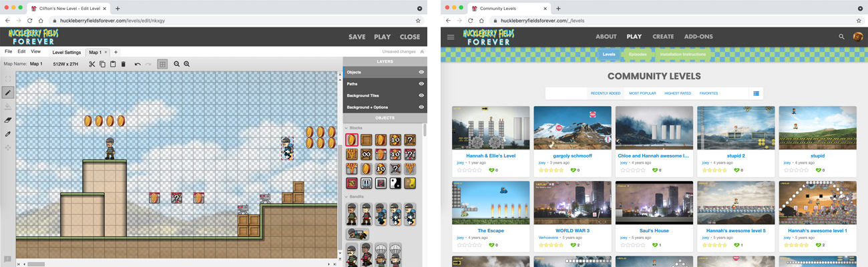This screenshot has height=267, width=868.
Task: Switch to the Level Settings tab
Action: [x=67, y=52]
